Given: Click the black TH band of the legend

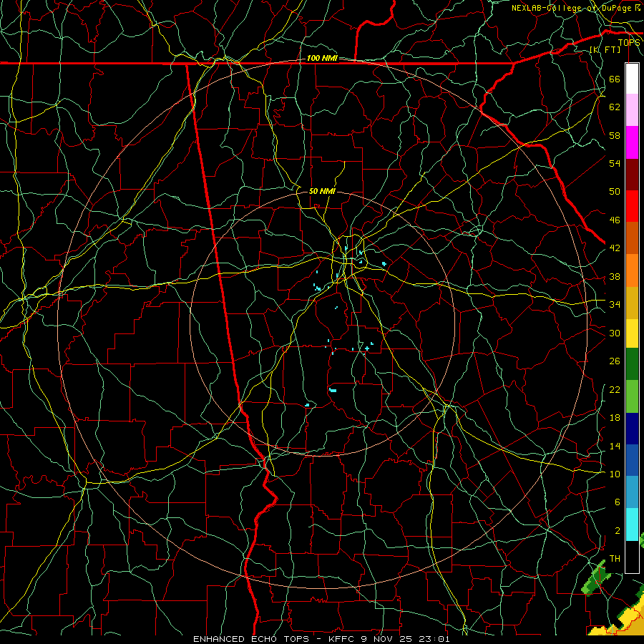Looking at the screenshot, I should click(632, 557).
